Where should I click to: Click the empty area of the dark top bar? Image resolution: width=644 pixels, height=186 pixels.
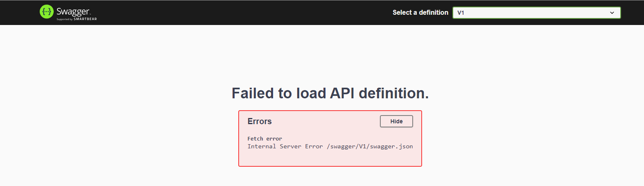point(246,13)
